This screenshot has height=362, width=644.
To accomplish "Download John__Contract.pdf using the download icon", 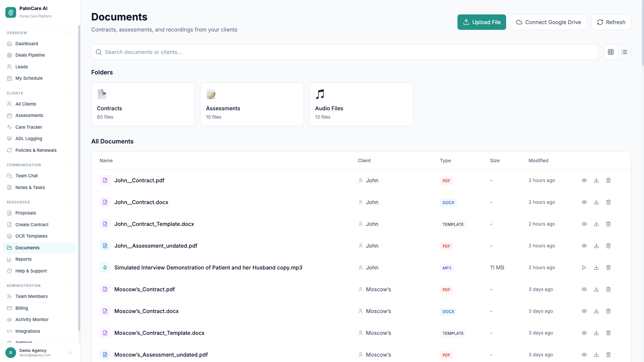I will pyautogui.click(x=596, y=180).
